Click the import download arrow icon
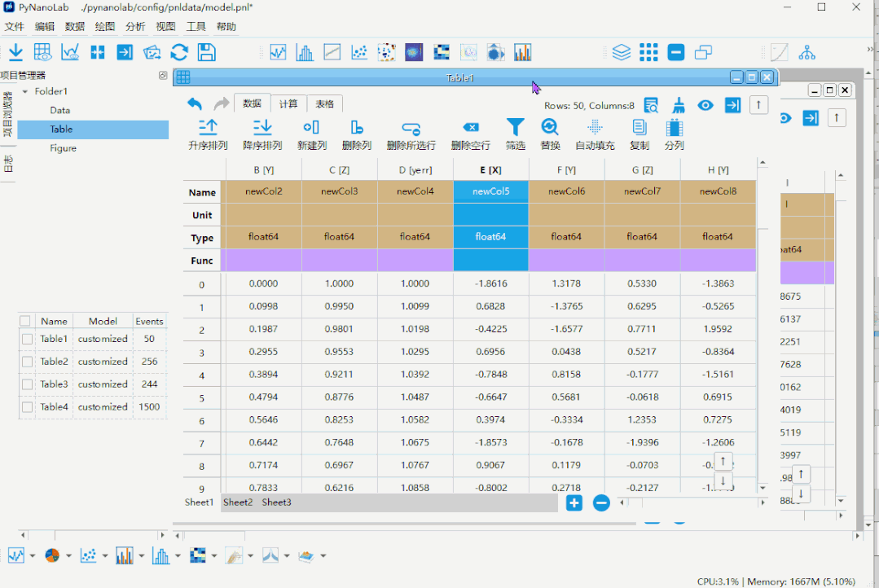The width and height of the screenshot is (879, 588). click(x=15, y=52)
